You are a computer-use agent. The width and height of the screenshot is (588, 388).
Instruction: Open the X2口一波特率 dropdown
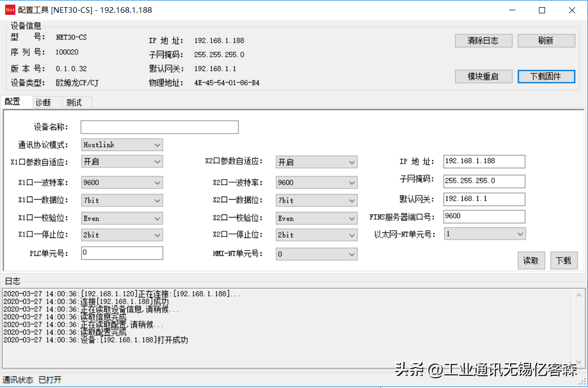click(x=316, y=182)
